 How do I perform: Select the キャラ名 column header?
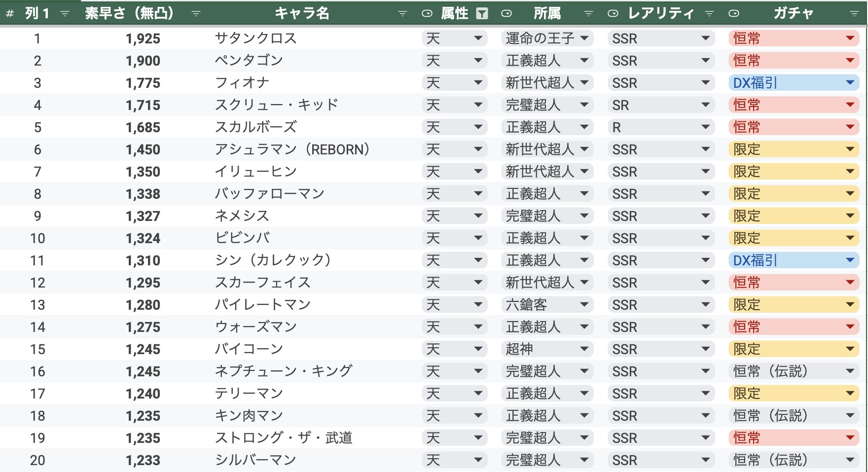302,13
